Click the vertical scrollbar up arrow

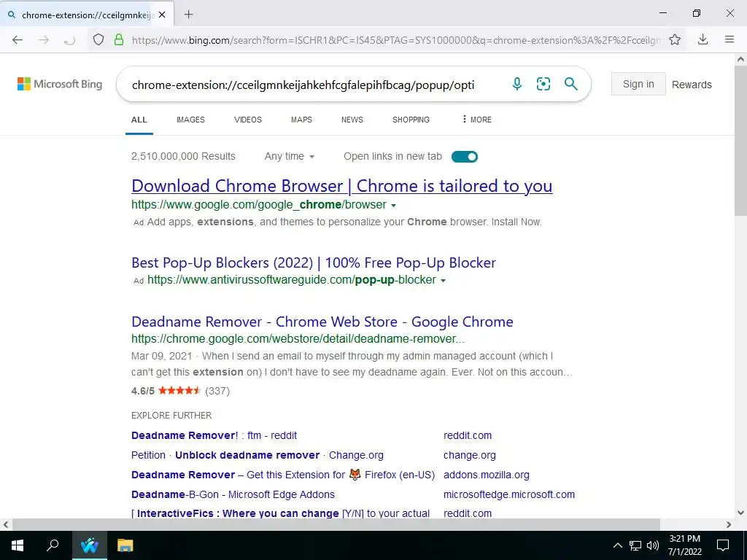(740, 60)
